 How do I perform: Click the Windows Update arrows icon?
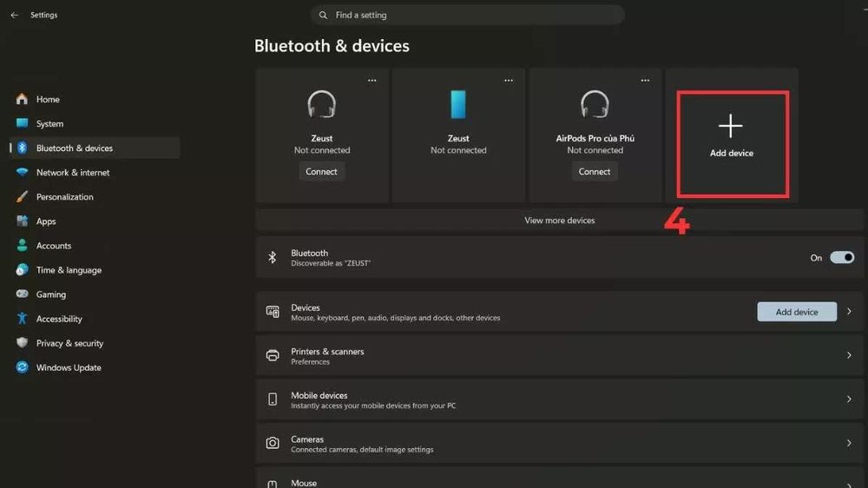[23, 367]
